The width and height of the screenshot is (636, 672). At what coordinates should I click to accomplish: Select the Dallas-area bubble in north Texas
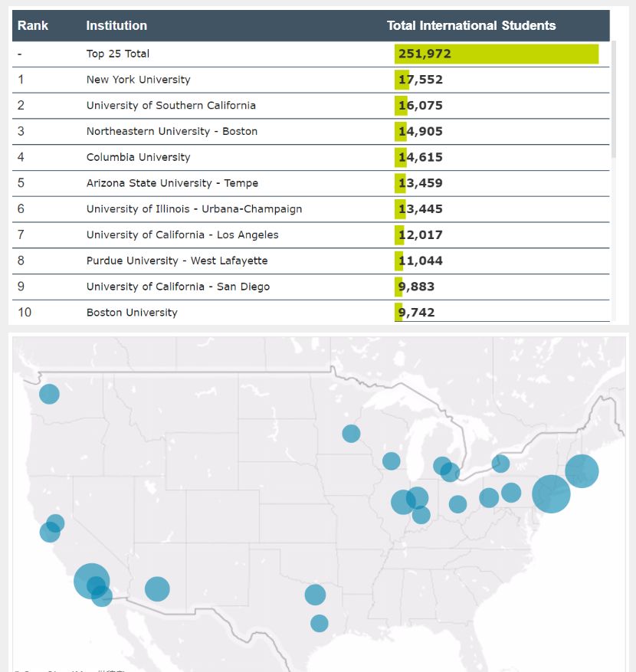point(315,595)
